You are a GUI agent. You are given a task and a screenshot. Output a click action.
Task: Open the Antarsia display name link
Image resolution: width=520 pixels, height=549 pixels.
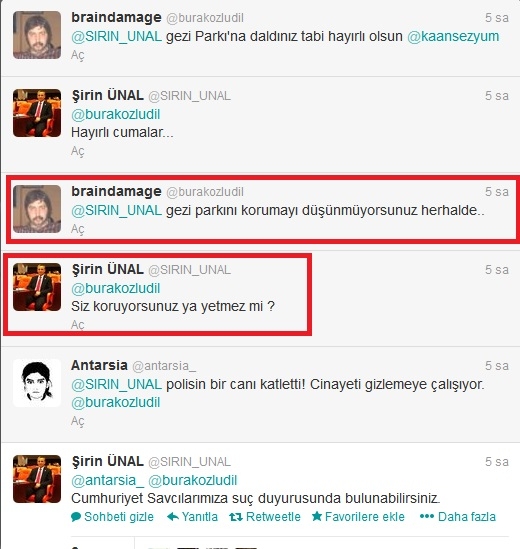99,365
